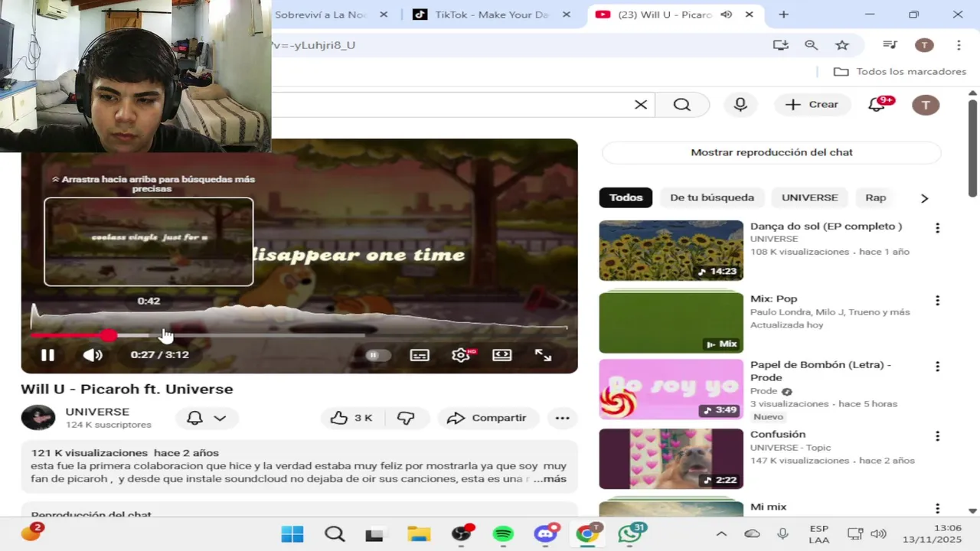Click the video title Will U - Picaroh
This screenshot has width=980, height=551.
tap(127, 389)
